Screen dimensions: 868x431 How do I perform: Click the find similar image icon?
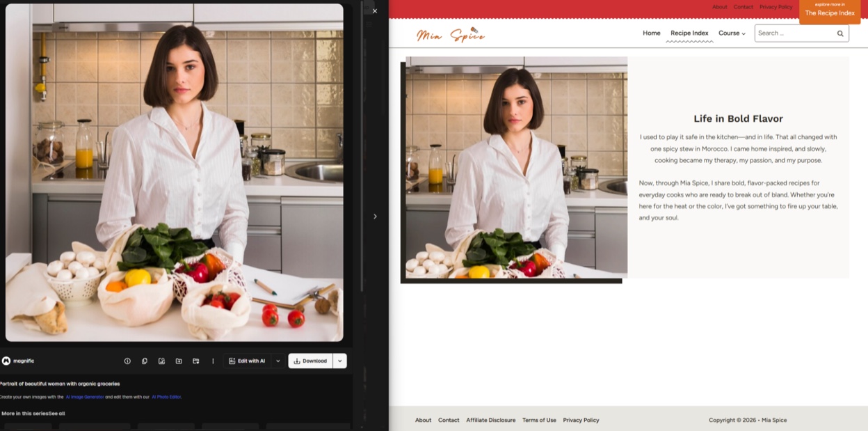(161, 361)
